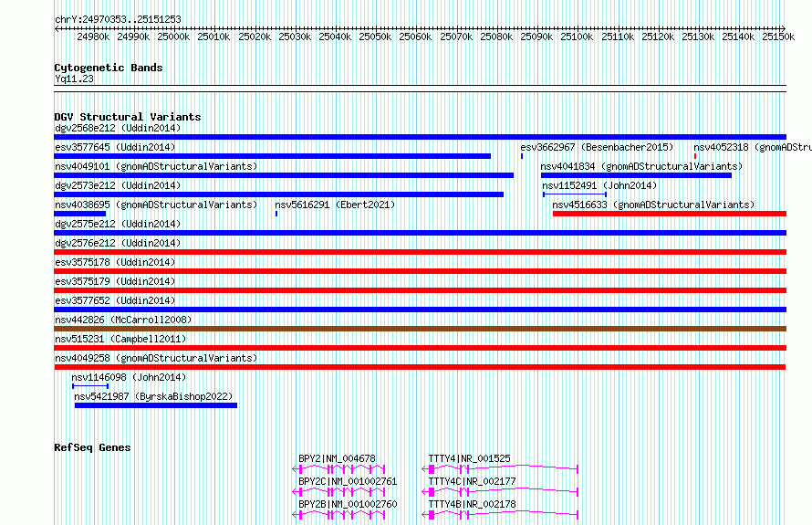Click the magenta TTTY4B gene model glyph
This screenshot has width=812, height=525.
500,515
